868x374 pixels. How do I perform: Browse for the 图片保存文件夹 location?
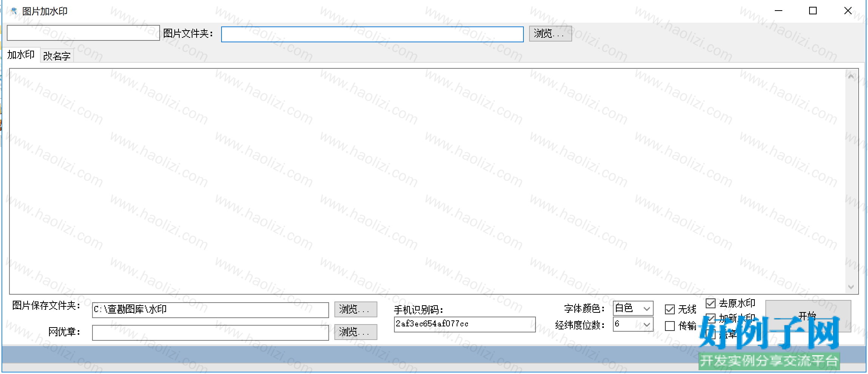click(356, 309)
